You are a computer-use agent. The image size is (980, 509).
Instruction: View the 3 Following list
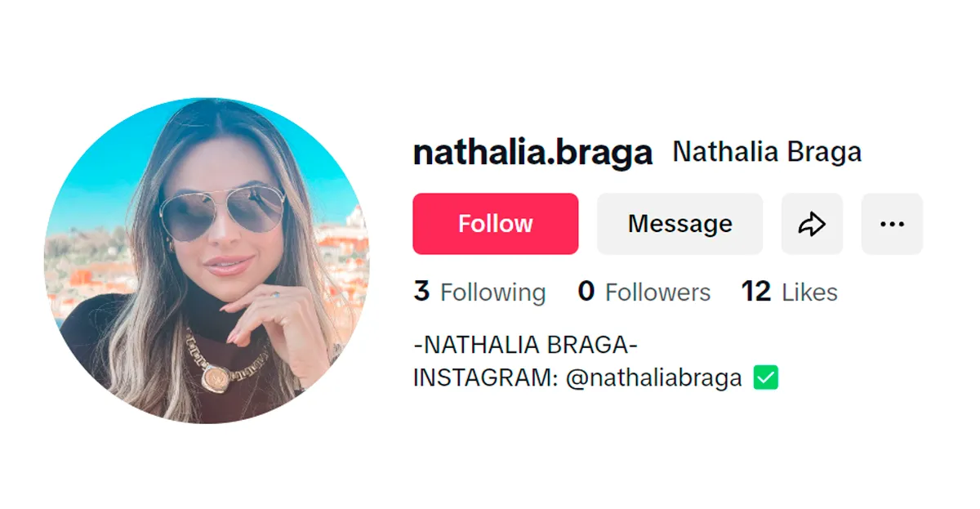pyautogui.click(x=479, y=292)
